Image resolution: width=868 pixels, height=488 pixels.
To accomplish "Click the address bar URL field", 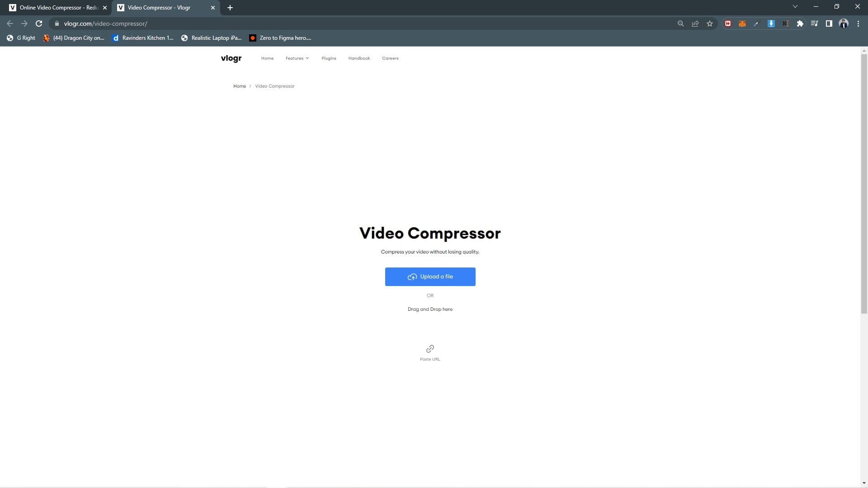I will (x=316, y=23).
